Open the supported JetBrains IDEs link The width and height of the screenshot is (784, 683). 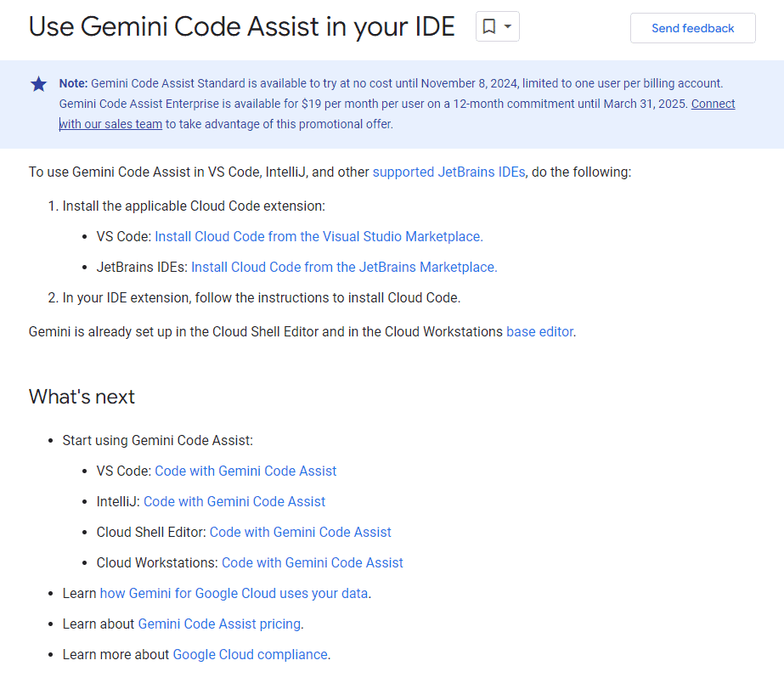pos(448,172)
